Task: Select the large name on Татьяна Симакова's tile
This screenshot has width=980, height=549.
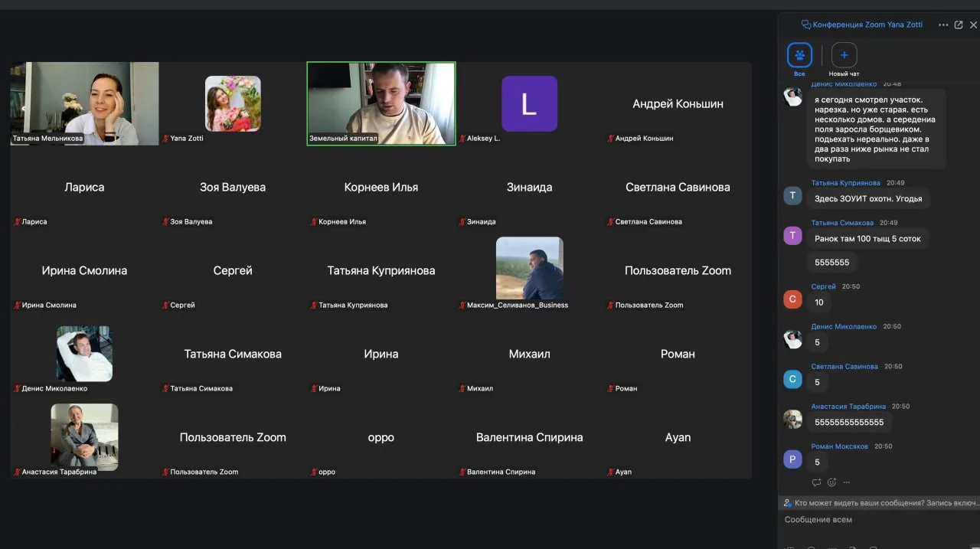Action: [233, 354]
